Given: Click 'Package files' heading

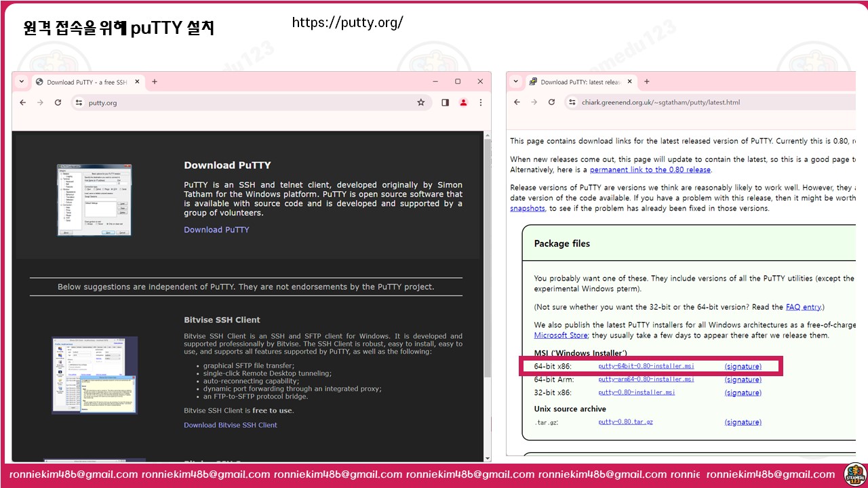Looking at the screenshot, I should pos(562,243).
